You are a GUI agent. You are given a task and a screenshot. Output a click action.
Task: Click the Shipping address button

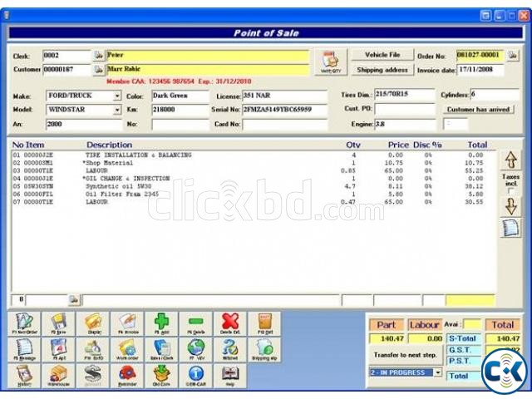tap(382, 70)
